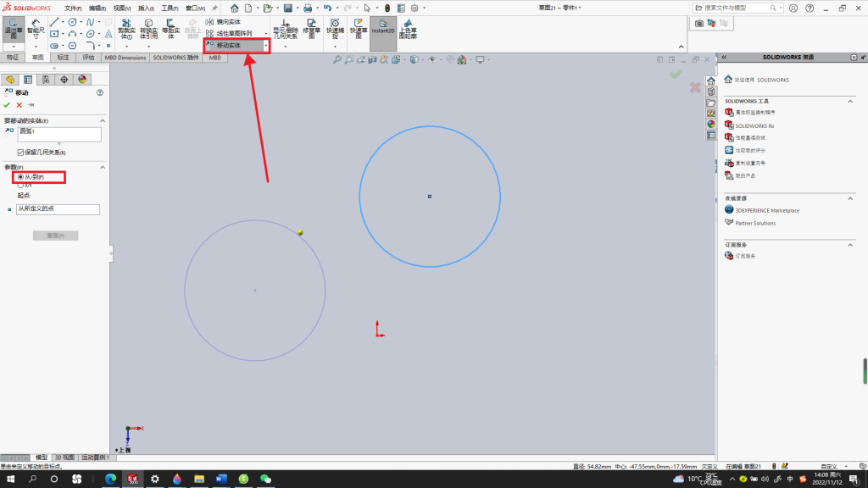Screen dimensions: 868x488
Task: Collapse the Online Resources (在线资源) section
Action: click(850, 198)
